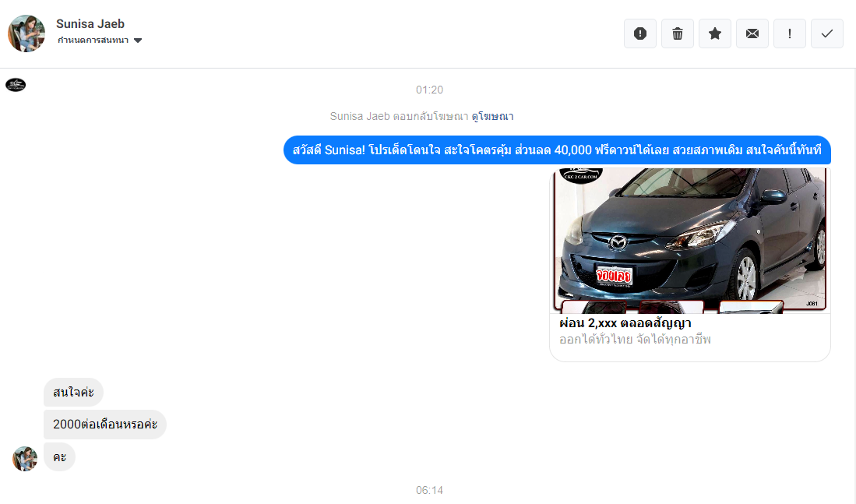Viewport: 856px width, 504px height.
Task: Click the message bubble สนใจค่ะ
Action: pos(73,392)
